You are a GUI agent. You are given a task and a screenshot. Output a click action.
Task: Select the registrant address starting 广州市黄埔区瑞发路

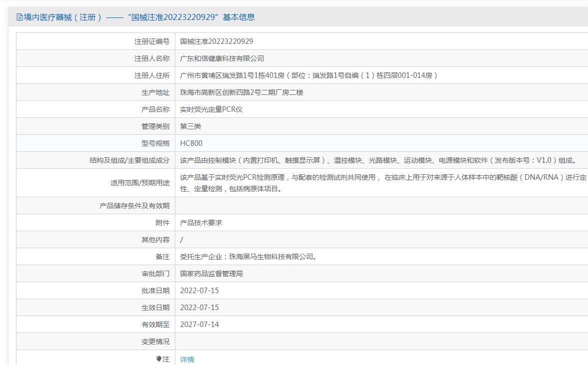(309, 75)
